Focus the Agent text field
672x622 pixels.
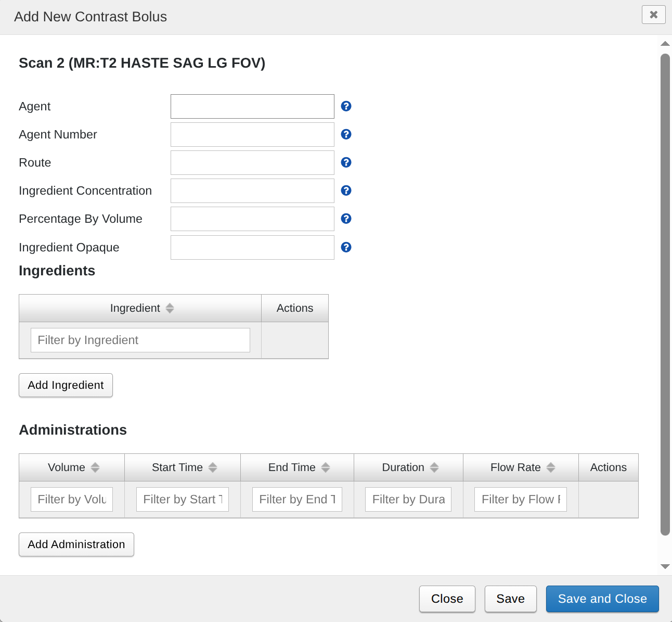click(252, 107)
